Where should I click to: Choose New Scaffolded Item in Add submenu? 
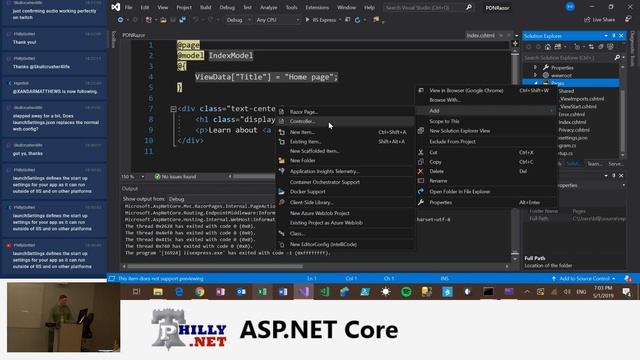pyautogui.click(x=345, y=151)
